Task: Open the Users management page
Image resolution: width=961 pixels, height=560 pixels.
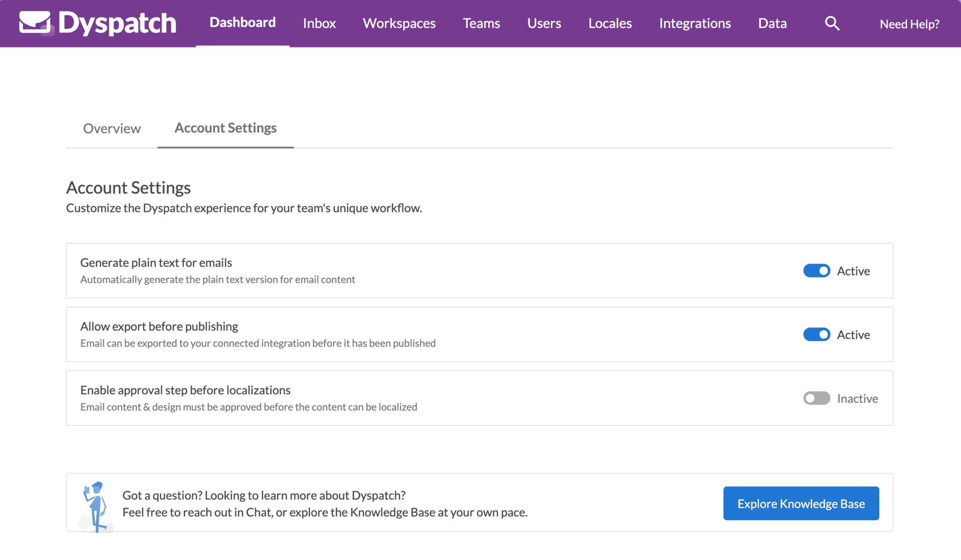Action: click(544, 23)
